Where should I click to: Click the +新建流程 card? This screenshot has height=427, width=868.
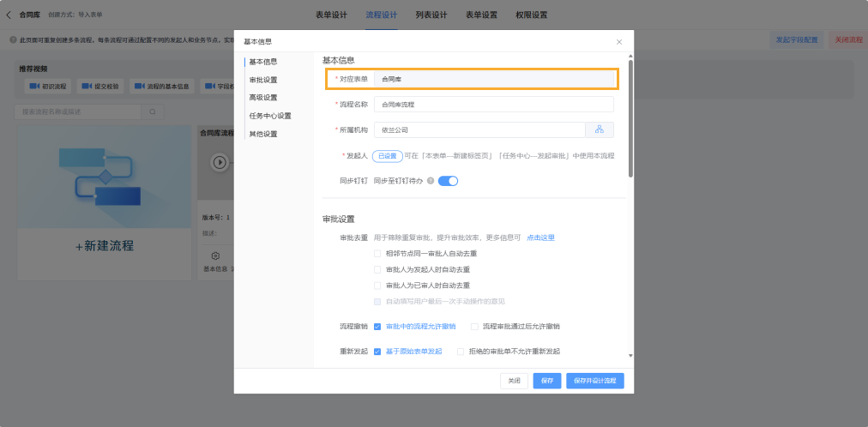click(x=105, y=203)
